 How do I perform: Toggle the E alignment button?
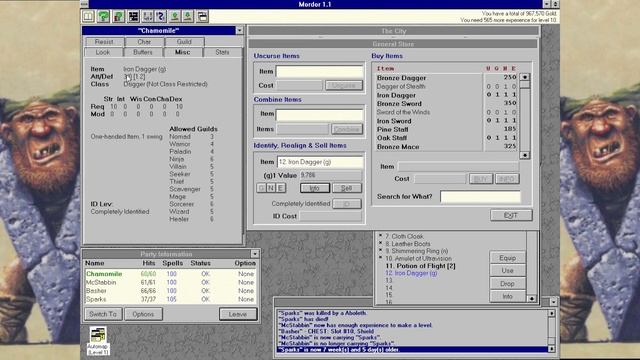[280, 188]
